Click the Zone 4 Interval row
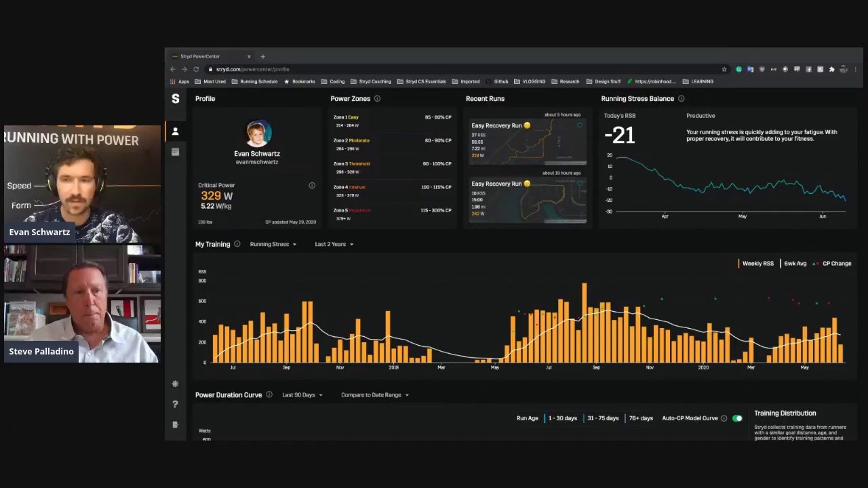The height and width of the screenshot is (488, 868). coord(392,191)
